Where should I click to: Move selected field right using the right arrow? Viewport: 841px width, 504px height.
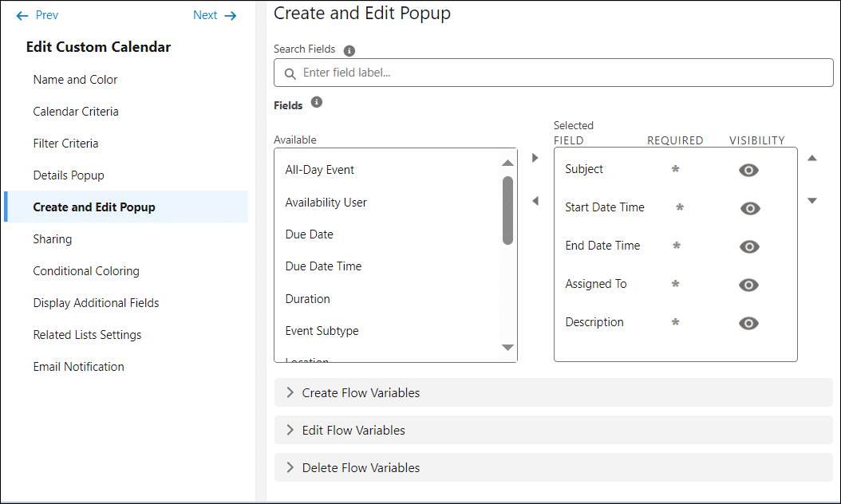535,157
